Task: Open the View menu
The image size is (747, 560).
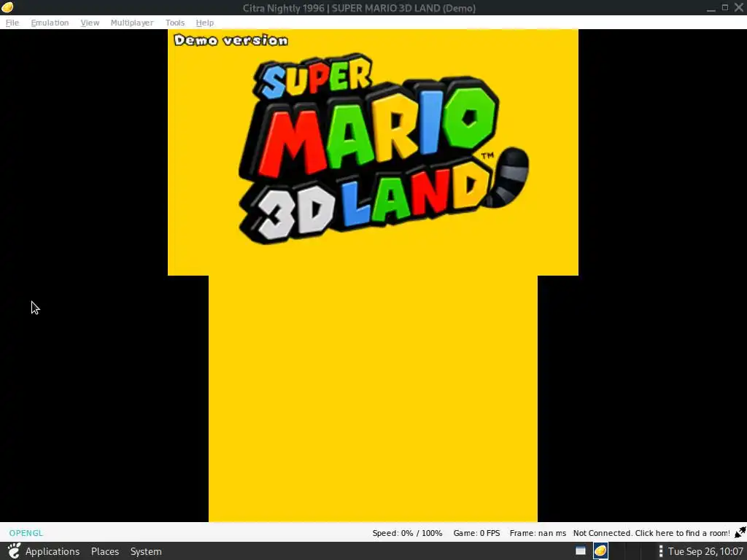Action: [x=90, y=23]
